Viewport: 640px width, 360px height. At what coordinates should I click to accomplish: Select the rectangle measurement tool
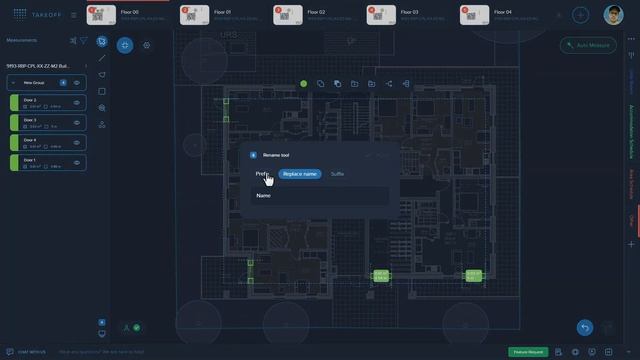click(102, 91)
